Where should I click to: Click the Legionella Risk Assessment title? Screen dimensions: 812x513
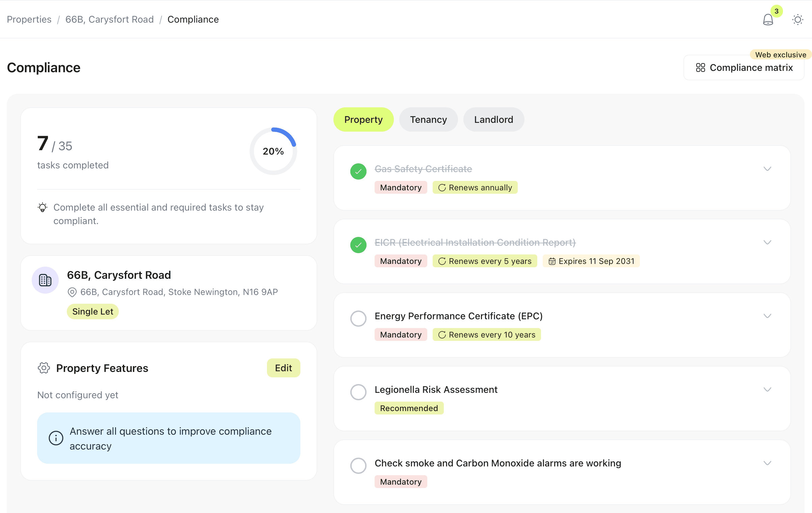(436, 389)
